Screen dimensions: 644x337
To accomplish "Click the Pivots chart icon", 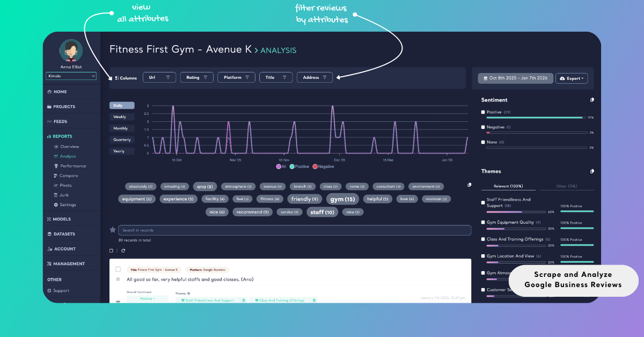I will tap(56, 185).
